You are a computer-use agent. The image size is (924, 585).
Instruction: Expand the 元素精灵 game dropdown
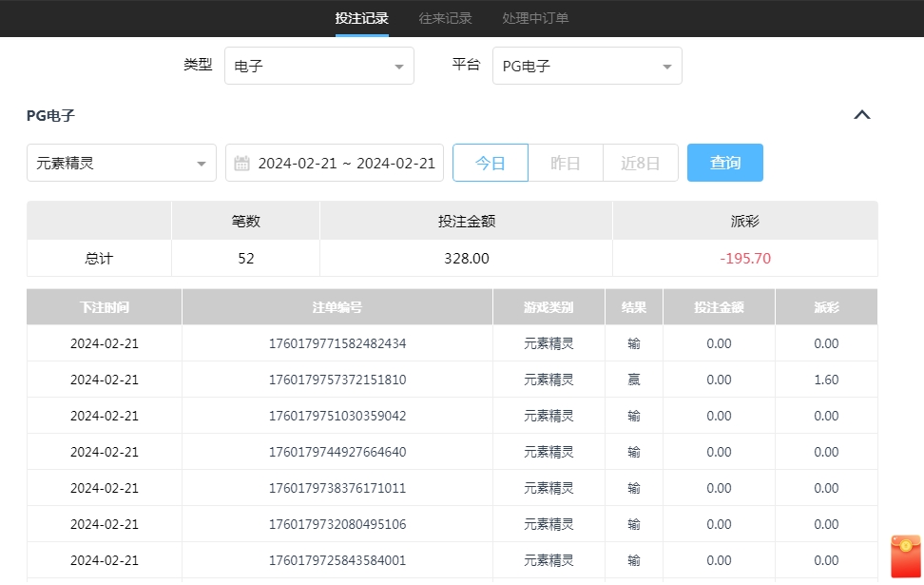121,163
